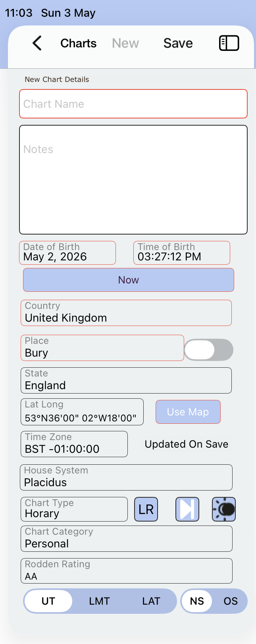The height and width of the screenshot is (644, 256).
Task: Click the sun-moon eclipse icon
Action: [224, 509]
